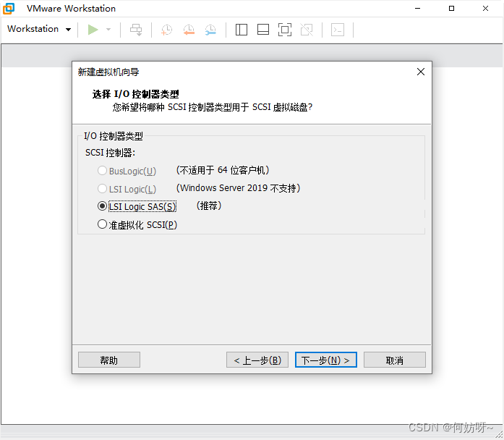Click the (推荐) recommended label text
The width and height of the screenshot is (504, 440).
tap(209, 206)
